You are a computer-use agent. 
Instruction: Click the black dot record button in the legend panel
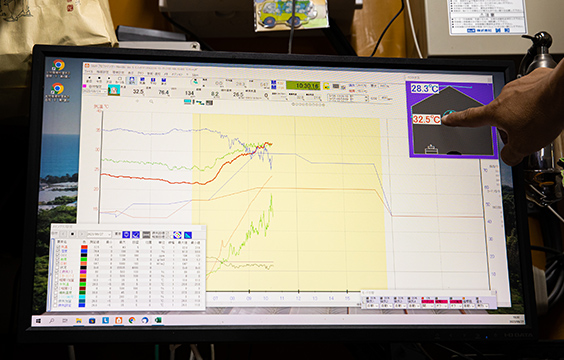72,234
